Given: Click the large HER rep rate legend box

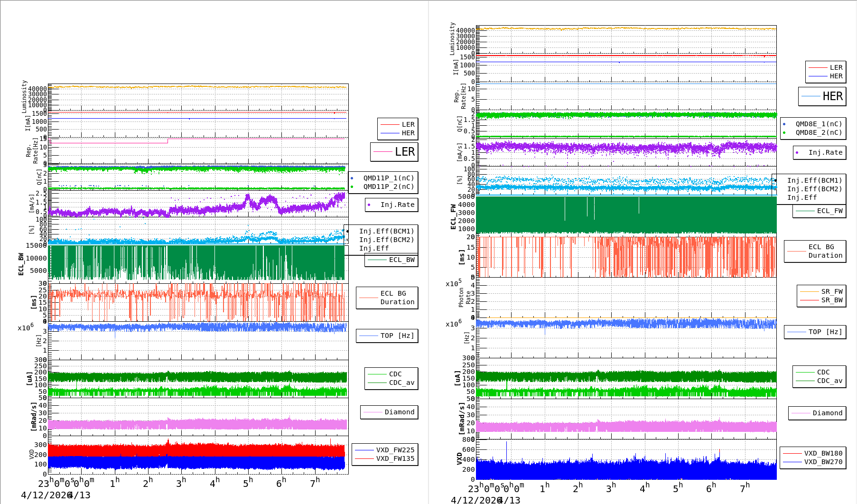Looking at the screenshot, I should (822, 96).
